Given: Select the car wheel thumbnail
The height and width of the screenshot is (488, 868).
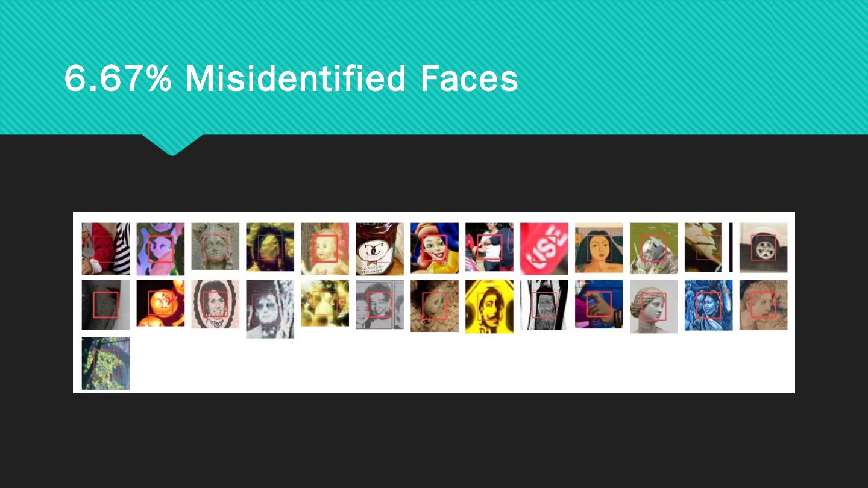Looking at the screenshot, I should [x=763, y=248].
